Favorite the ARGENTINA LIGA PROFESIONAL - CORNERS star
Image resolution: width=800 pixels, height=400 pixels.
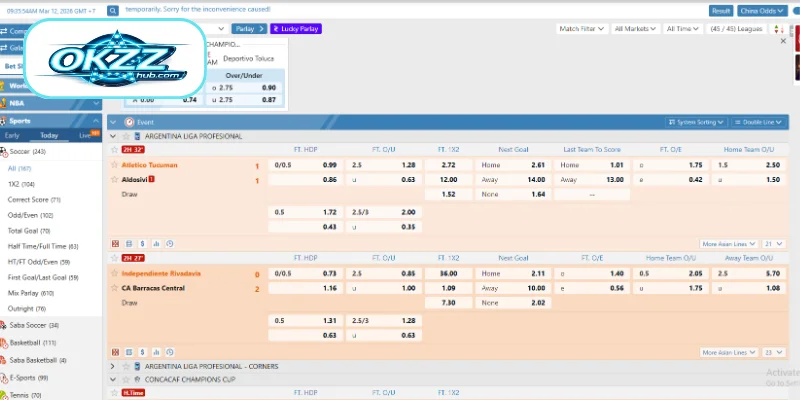pos(126,367)
